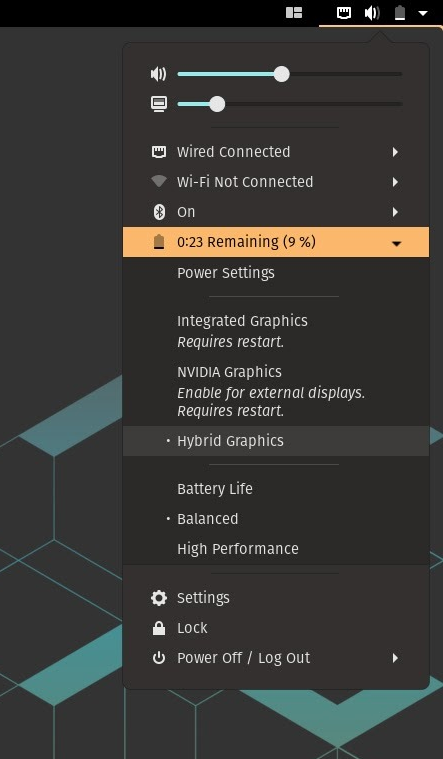Click the padlock icon beside Lock
The image size is (443, 759).
click(x=159, y=628)
